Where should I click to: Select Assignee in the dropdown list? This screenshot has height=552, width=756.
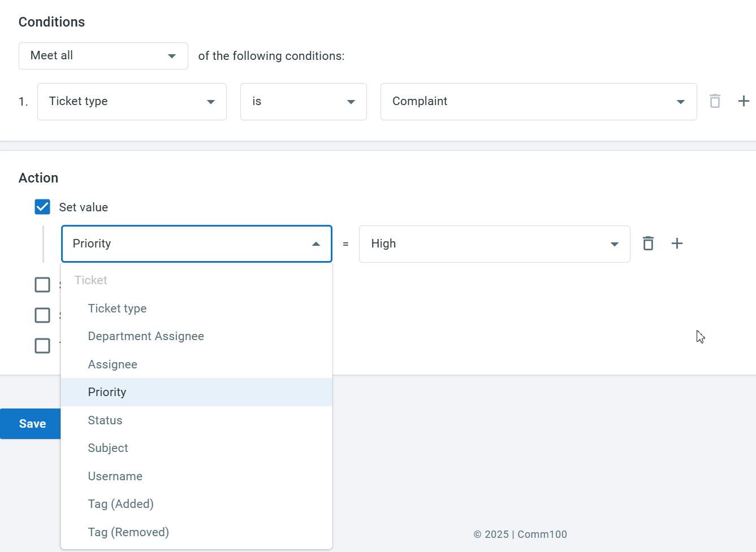point(197,364)
